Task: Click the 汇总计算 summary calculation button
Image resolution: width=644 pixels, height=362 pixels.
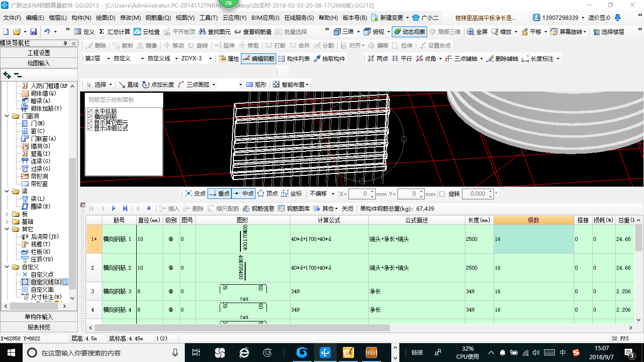Action: point(115,32)
